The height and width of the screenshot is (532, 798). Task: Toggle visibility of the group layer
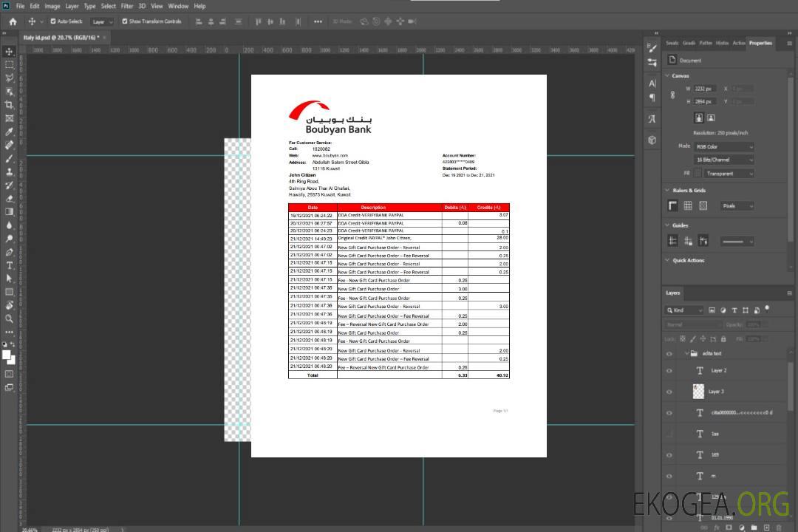669,354
